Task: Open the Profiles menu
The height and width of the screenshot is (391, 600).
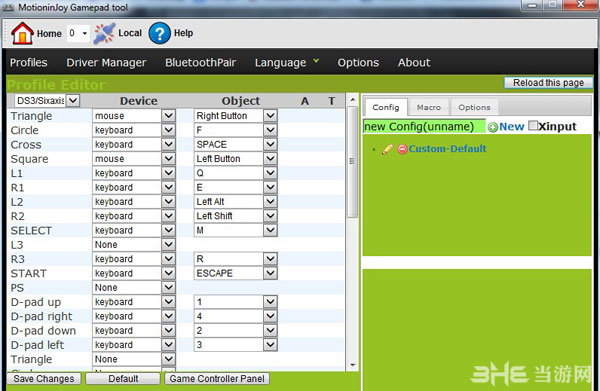Action: [x=29, y=62]
